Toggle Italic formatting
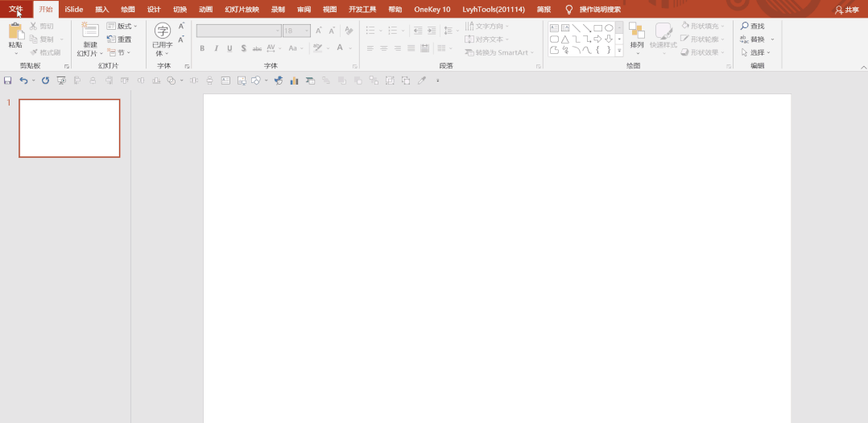Image resolution: width=868 pixels, height=423 pixels. coord(216,48)
